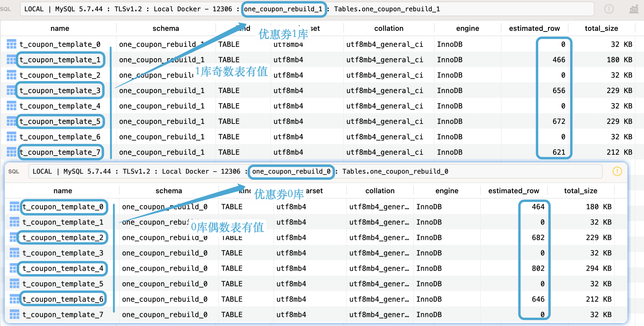Click table icon for t_coupon_template_6 in rebuild_0
The image size is (644, 326).
(x=15, y=299)
